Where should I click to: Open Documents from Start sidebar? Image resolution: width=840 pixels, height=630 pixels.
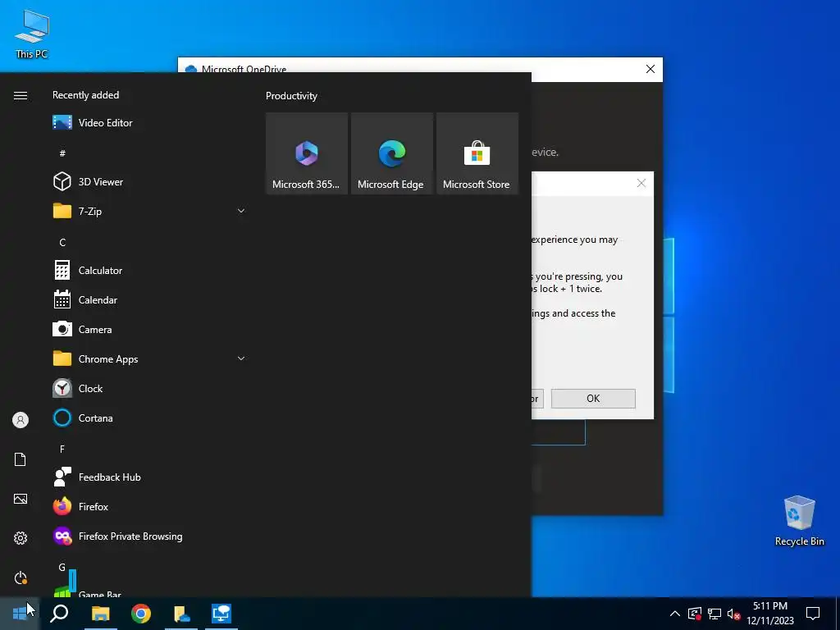pyautogui.click(x=21, y=459)
